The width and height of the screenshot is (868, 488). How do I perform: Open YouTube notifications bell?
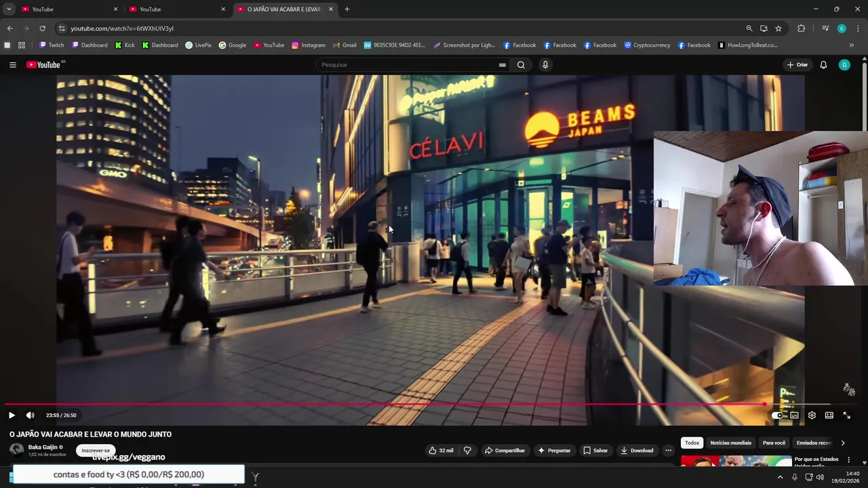[x=823, y=65]
